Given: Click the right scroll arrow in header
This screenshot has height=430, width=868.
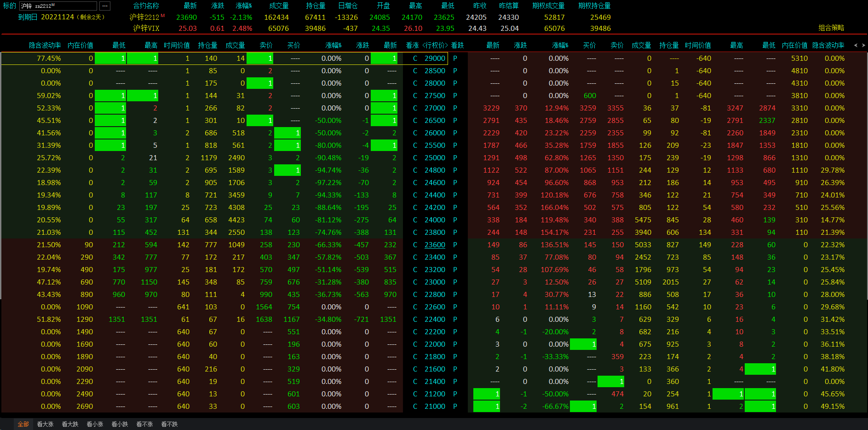Looking at the screenshot, I should 863,45.
